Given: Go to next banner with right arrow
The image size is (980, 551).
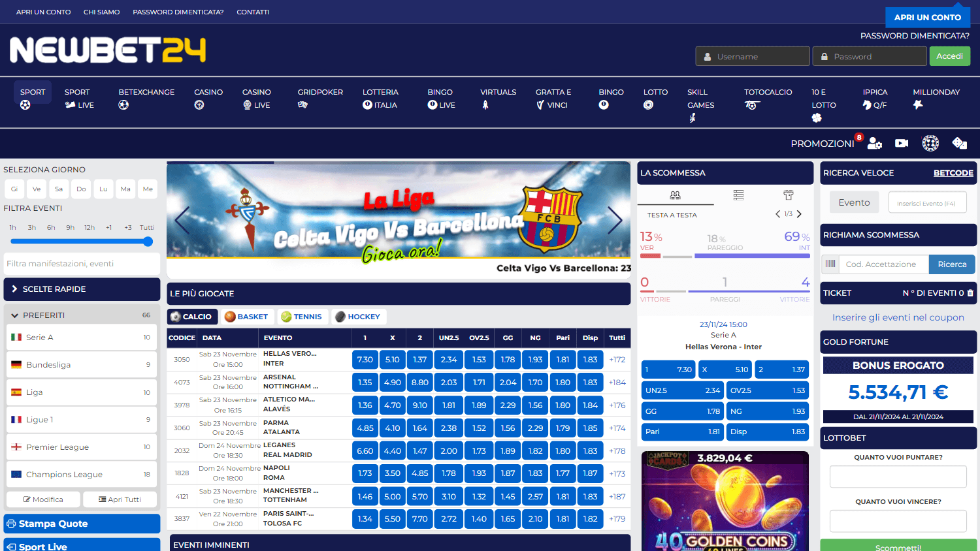Looking at the screenshot, I should pos(615,220).
